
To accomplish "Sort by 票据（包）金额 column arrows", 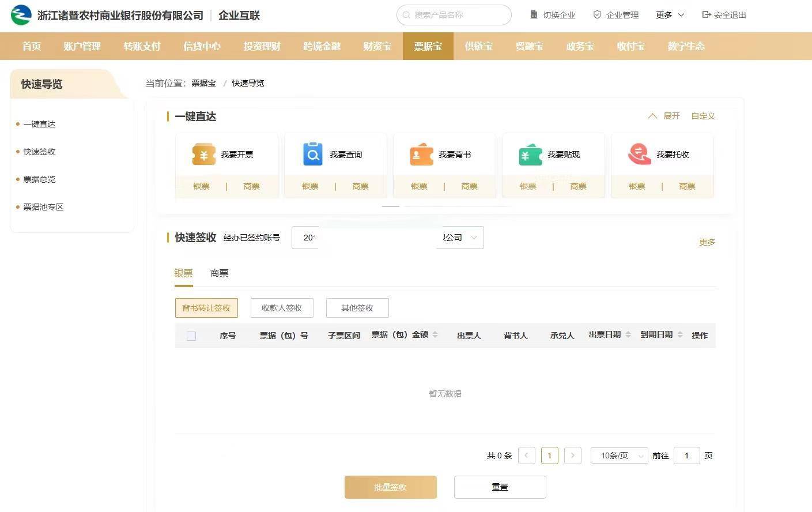I will [x=435, y=335].
